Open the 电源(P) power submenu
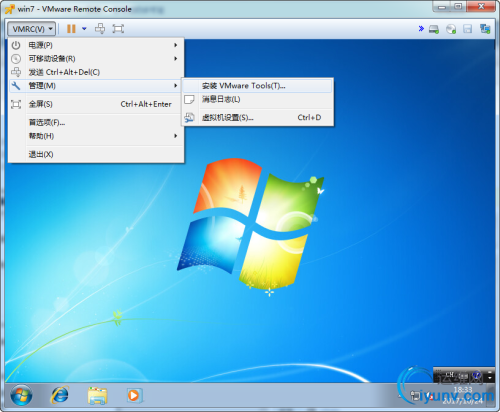This screenshot has width=500, height=412. (x=96, y=45)
